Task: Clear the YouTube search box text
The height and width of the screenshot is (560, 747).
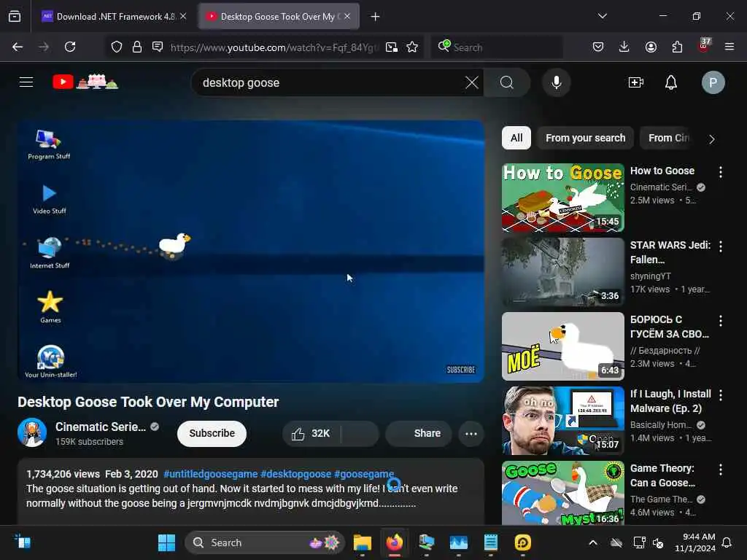Action: tap(472, 82)
